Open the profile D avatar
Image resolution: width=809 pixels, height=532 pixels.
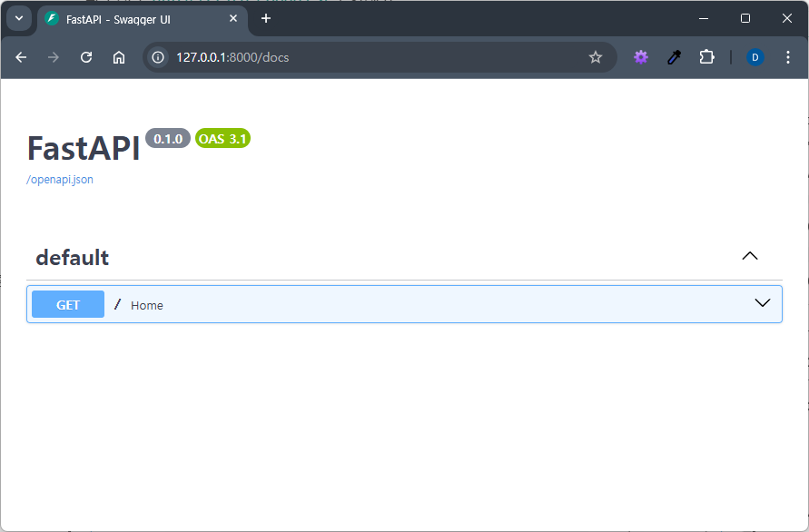point(755,57)
